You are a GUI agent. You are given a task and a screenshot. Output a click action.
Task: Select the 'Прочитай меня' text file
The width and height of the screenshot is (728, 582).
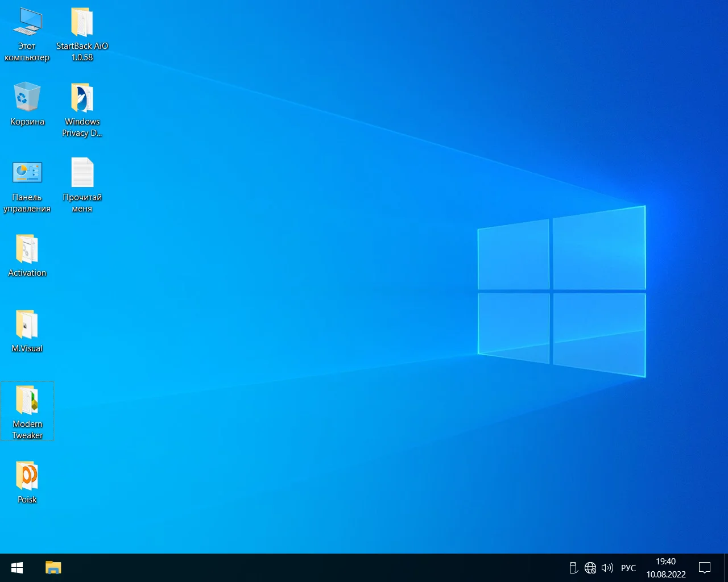tap(82, 173)
